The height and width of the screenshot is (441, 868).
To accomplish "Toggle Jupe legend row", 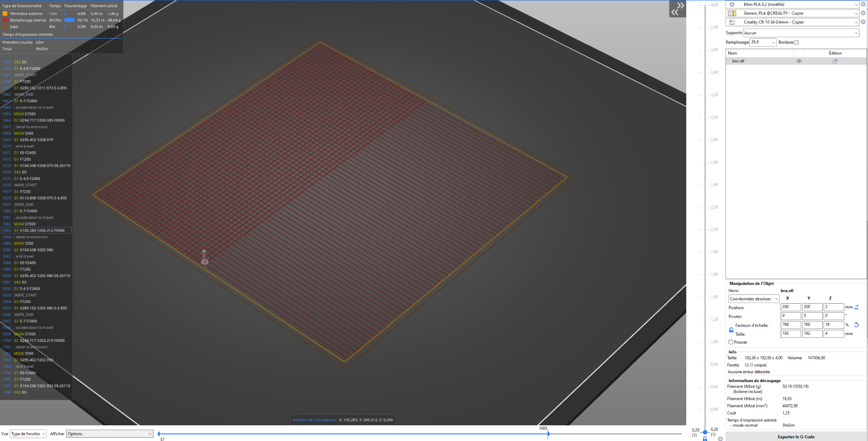I will 61,27.
